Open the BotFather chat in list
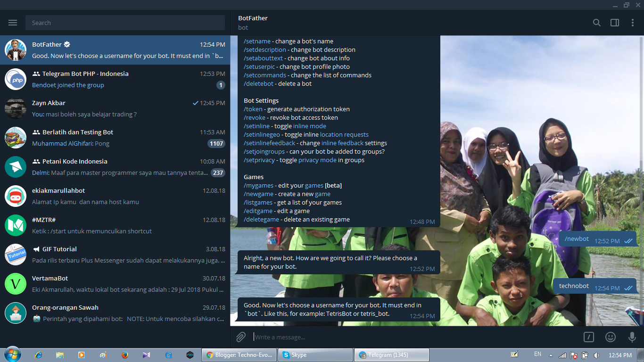644x362 pixels. pyautogui.click(x=115, y=50)
